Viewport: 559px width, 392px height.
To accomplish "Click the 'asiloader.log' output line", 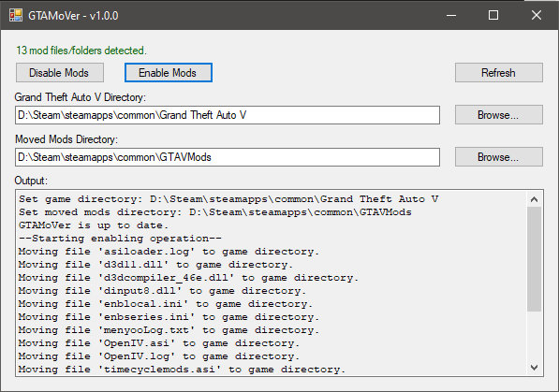I will pos(169,252).
